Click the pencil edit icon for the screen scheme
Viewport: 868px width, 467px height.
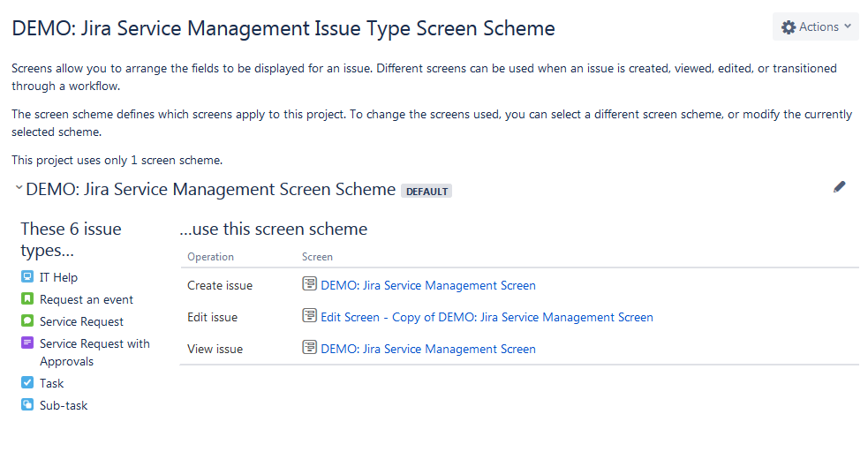(839, 187)
